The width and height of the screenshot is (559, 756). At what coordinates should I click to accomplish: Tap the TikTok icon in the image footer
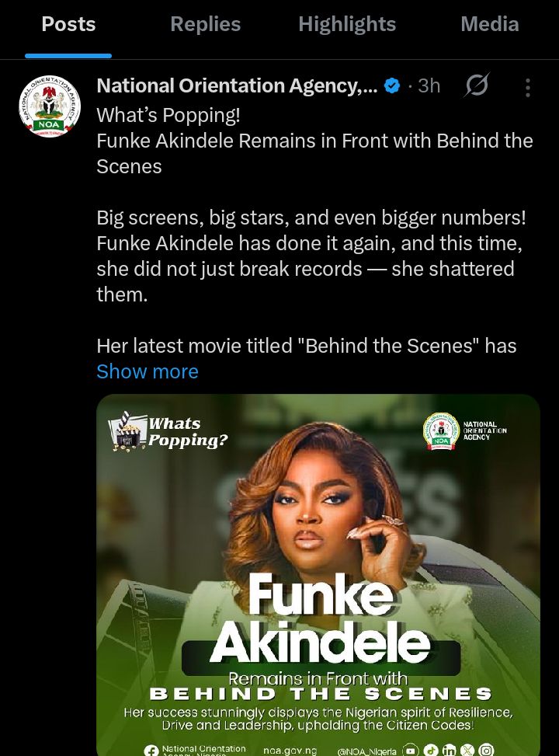431,750
